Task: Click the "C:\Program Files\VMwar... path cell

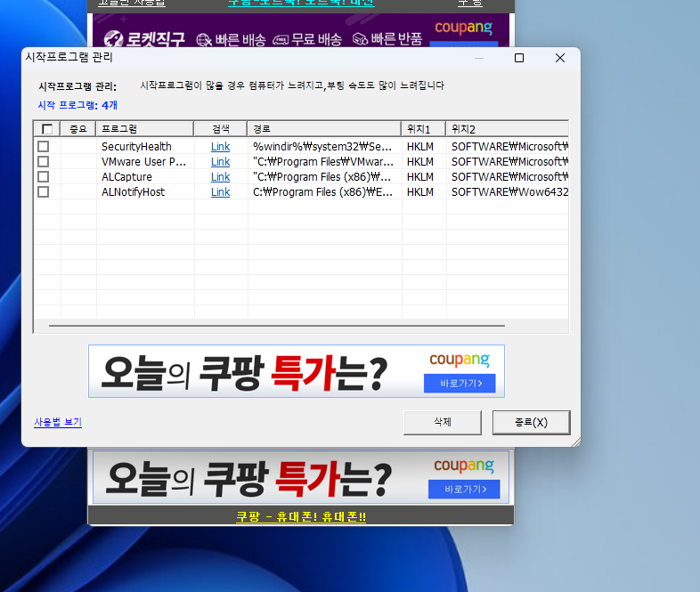Action: tap(323, 161)
